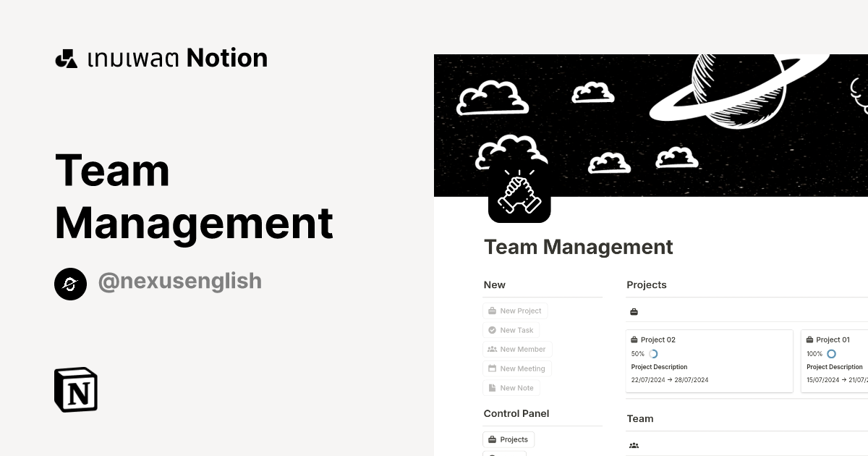
Task: Click the 100% progress circle on Project 01
Action: coord(830,353)
